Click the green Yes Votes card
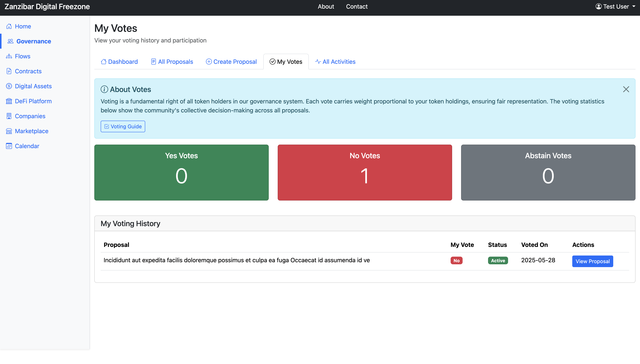The height and width of the screenshot is (364, 640). tap(181, 172)
